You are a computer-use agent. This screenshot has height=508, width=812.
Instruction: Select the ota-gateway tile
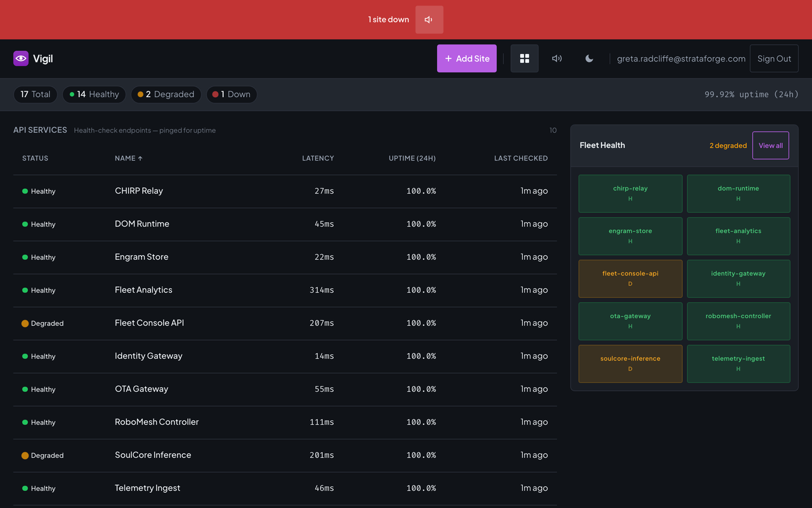[631, 321]
